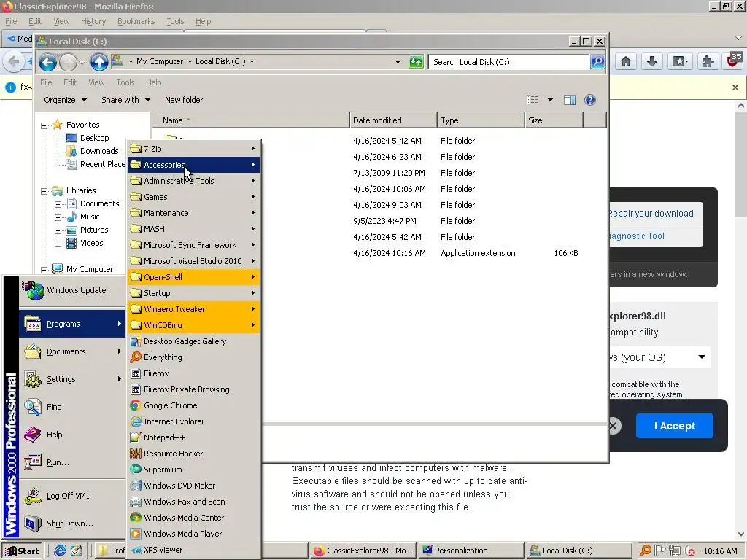Launch Notepad++ from Programs menu

(194, 437)
